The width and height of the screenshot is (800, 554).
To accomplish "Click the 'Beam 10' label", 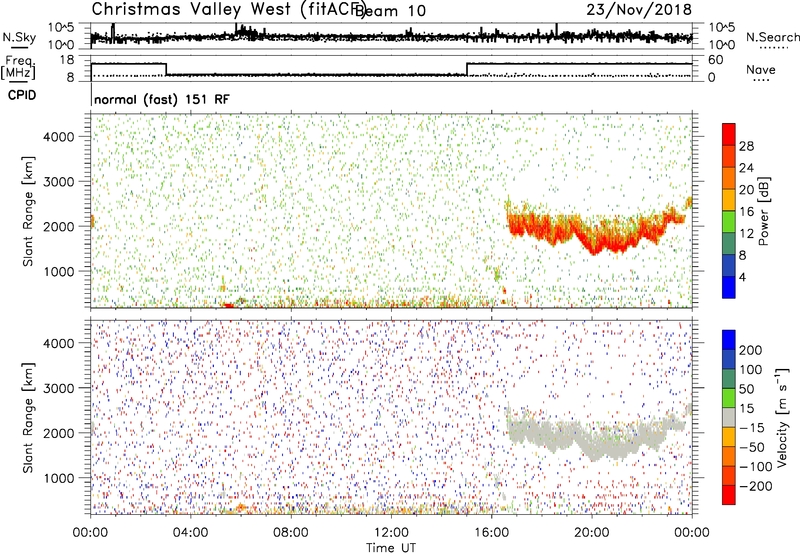I will coord(391,11).
